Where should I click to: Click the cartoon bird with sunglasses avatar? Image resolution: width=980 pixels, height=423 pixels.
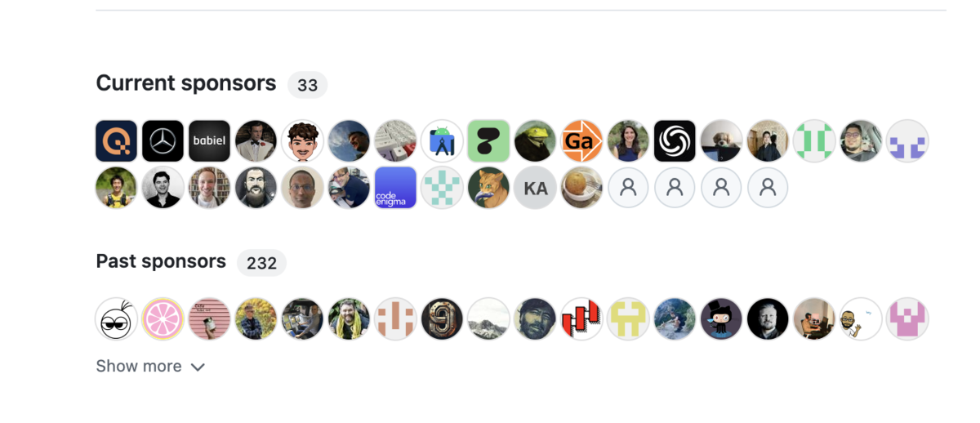coord(116,318)
